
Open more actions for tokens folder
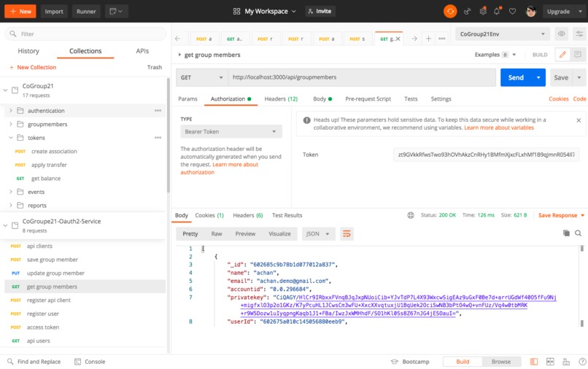[x=158, y=138]
